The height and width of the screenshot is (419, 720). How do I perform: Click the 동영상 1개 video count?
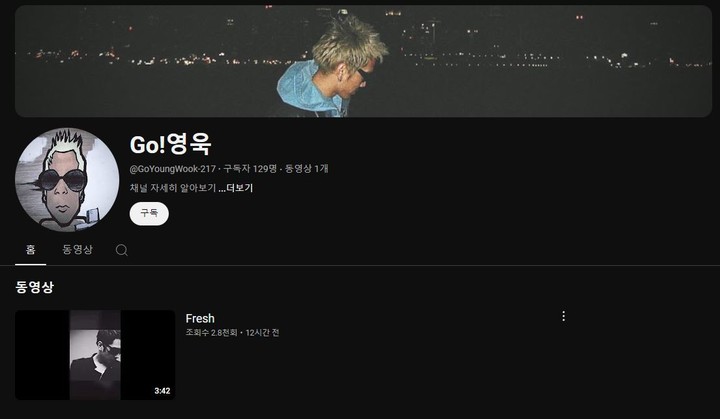click(x=306, y=169)
